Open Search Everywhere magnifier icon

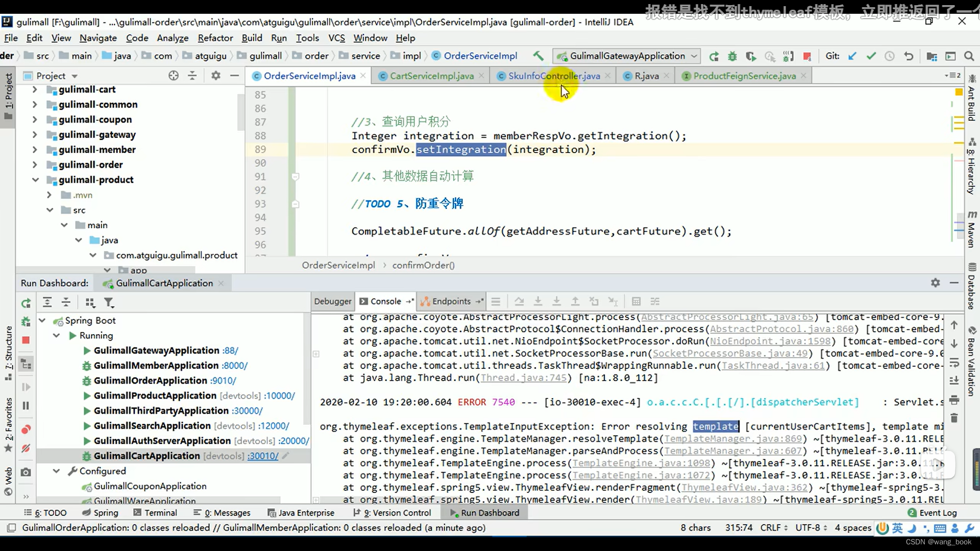(x=969, y=56)
